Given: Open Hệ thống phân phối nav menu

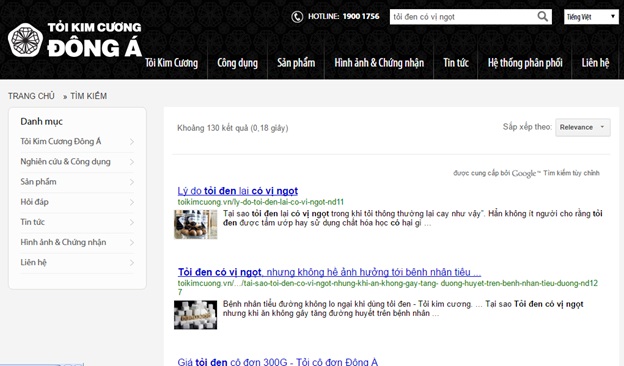Looking at the screenshot, I should point(525,63).
